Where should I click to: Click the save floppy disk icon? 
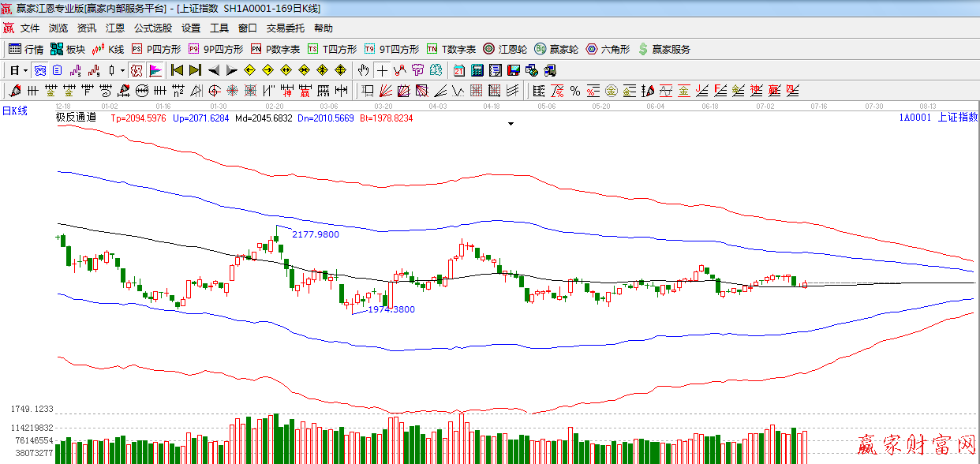(514, 70)
